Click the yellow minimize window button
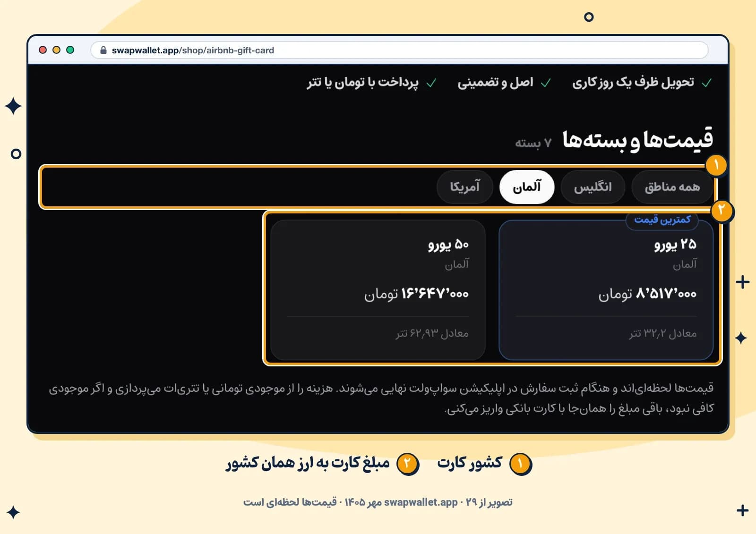This screenshot has width=756, height=534. point(56,50)
